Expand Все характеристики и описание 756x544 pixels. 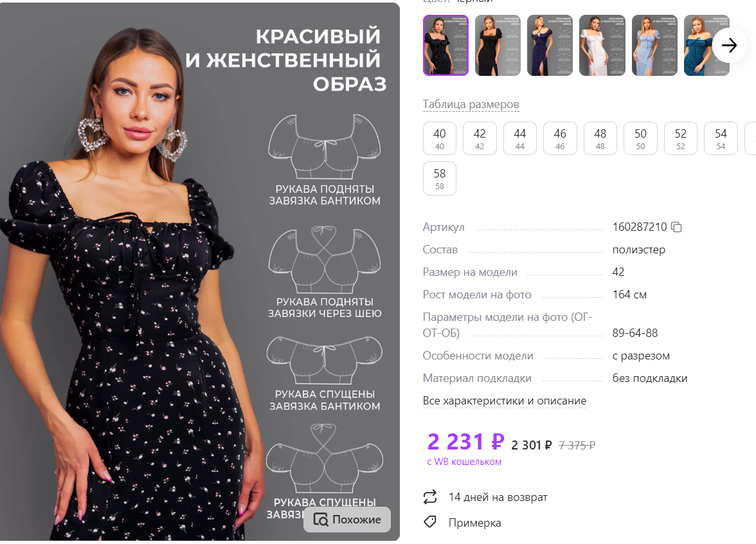click(504, 401)
